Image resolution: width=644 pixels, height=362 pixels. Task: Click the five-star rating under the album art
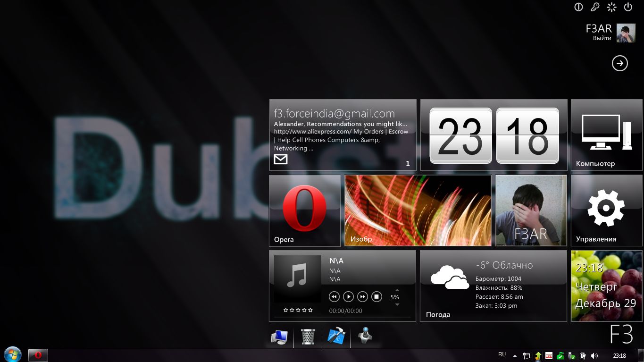[298, 310]
